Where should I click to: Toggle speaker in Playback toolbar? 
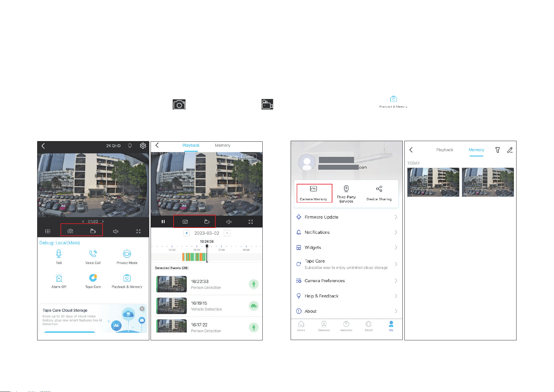[229, 222]
